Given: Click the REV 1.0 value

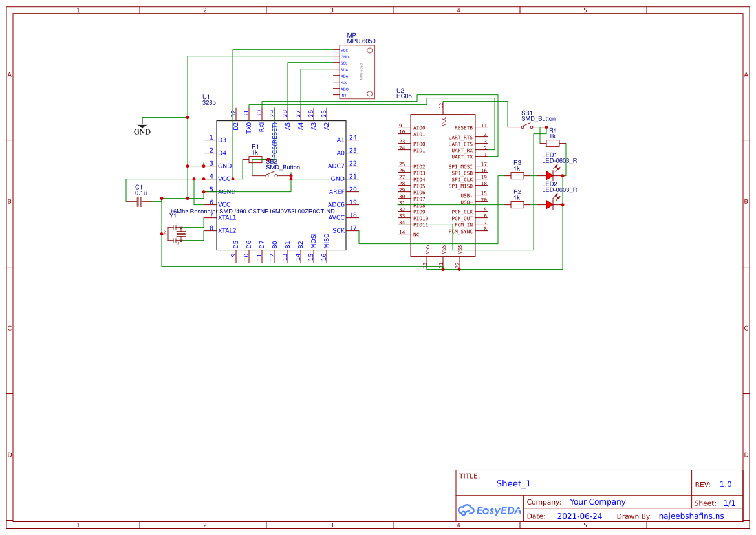Looking at the screenshot, I should (x=726, y=484).
